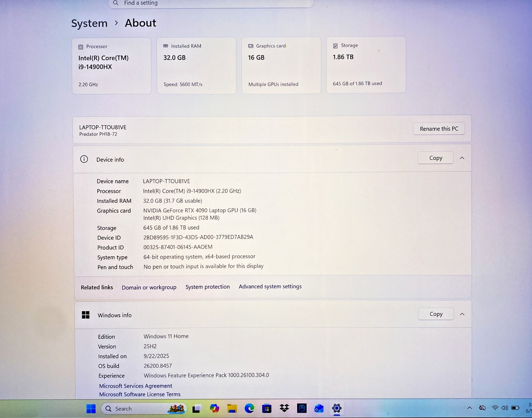Click the Storage drive icon
This screenshot has width=532, height=418.
tap(335, 46)
